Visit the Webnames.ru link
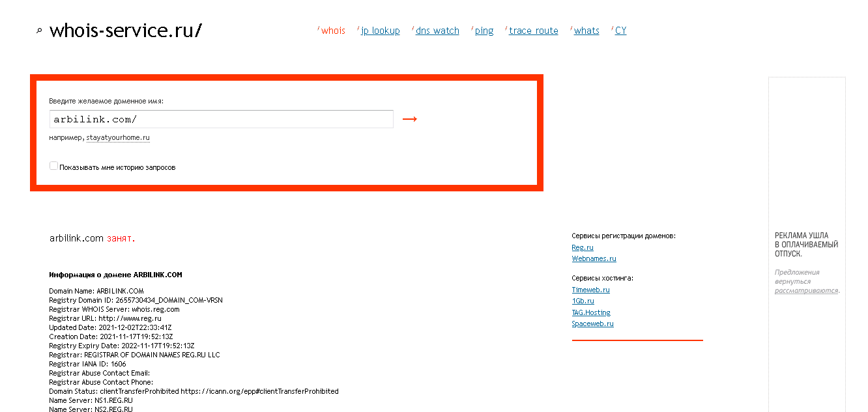 tap(594, 258)
